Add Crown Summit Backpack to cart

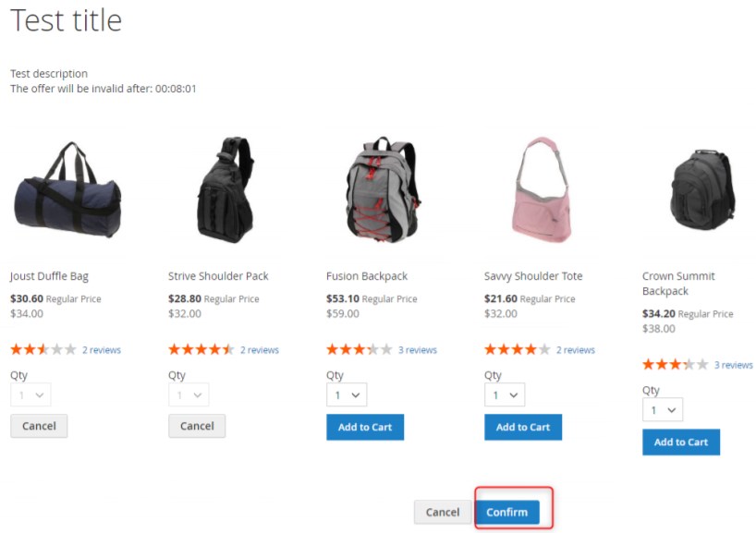tap(681, 442)
